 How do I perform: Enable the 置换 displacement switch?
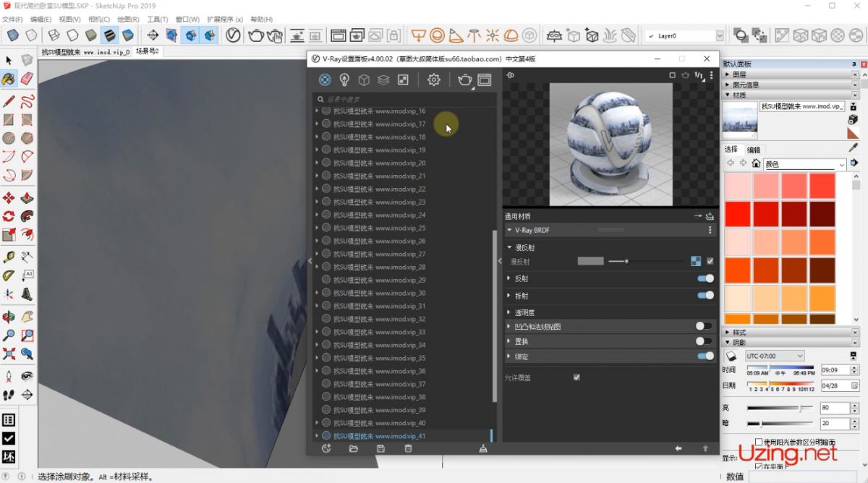pyautogui.click(x=703, y=341)
